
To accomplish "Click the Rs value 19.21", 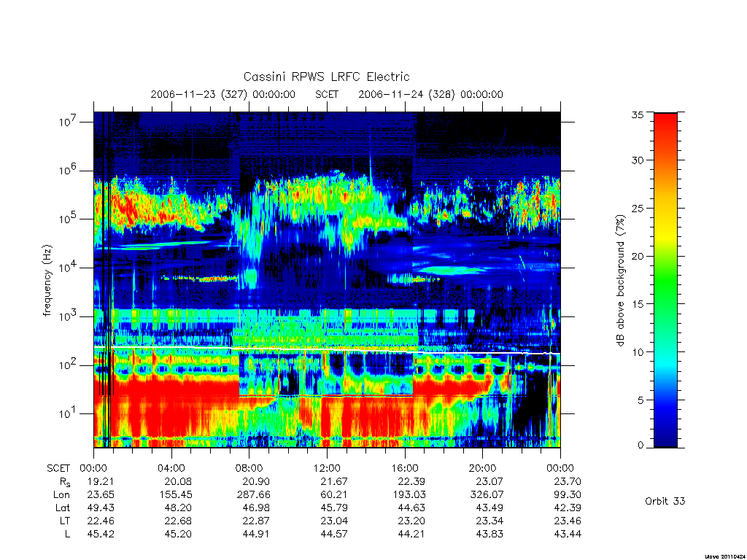I will [101, 481].
